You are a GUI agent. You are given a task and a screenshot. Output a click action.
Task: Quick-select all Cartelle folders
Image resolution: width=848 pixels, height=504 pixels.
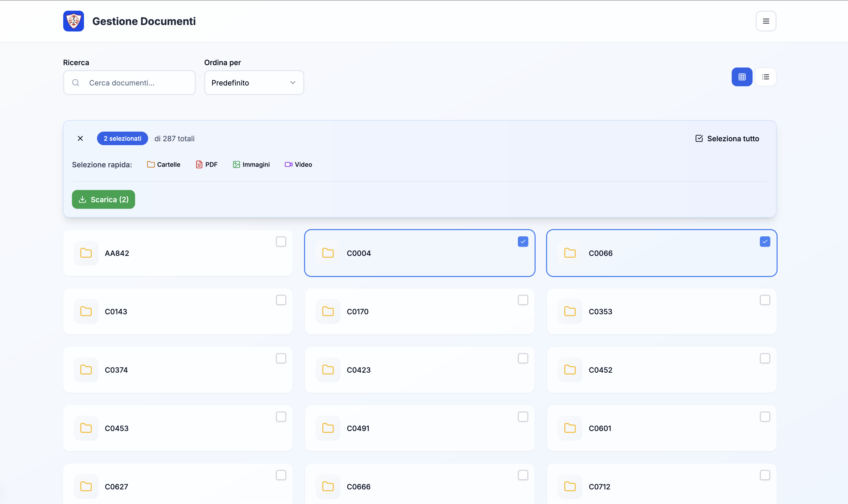coord(164,164)
